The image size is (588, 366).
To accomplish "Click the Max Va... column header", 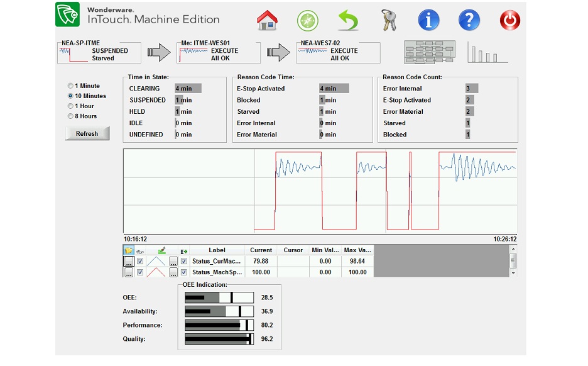I will [357, 250].
